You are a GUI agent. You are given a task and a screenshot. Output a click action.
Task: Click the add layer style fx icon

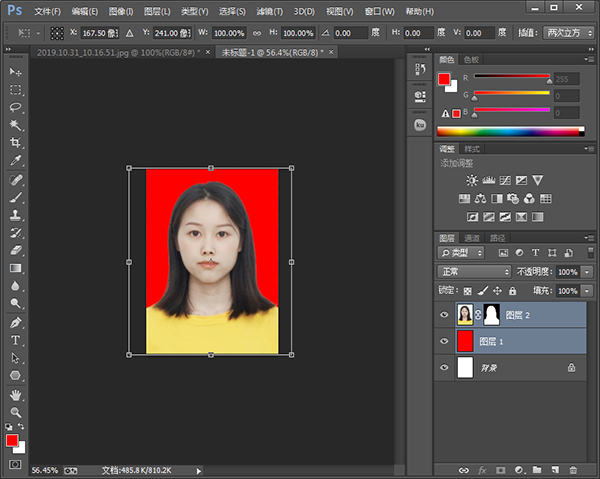481,468
